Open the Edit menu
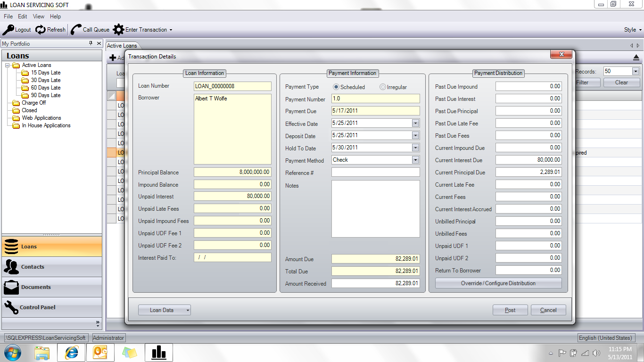This screenshot has width=644, height=362. (23, 16)
